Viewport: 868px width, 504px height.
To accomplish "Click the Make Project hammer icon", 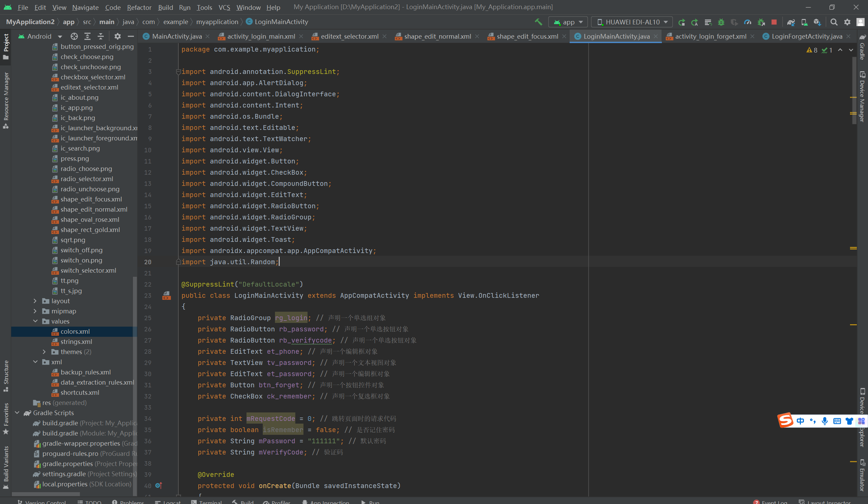I will [538, 22].
